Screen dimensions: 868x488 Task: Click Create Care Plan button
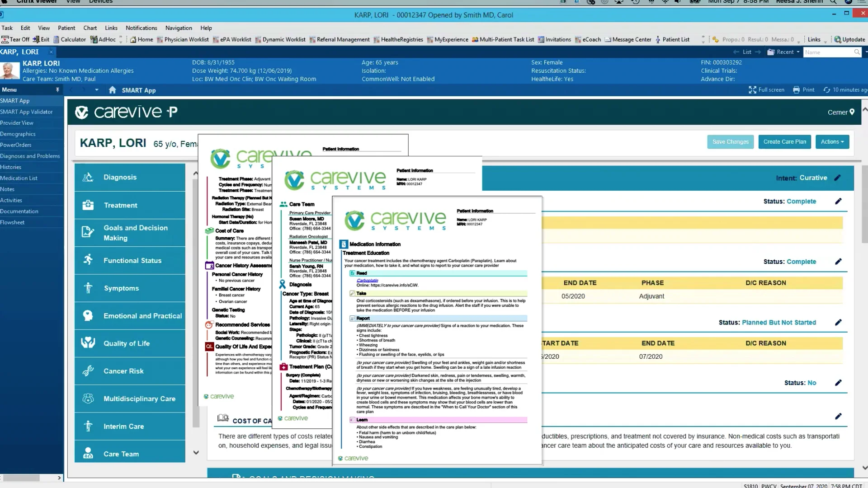784,142
